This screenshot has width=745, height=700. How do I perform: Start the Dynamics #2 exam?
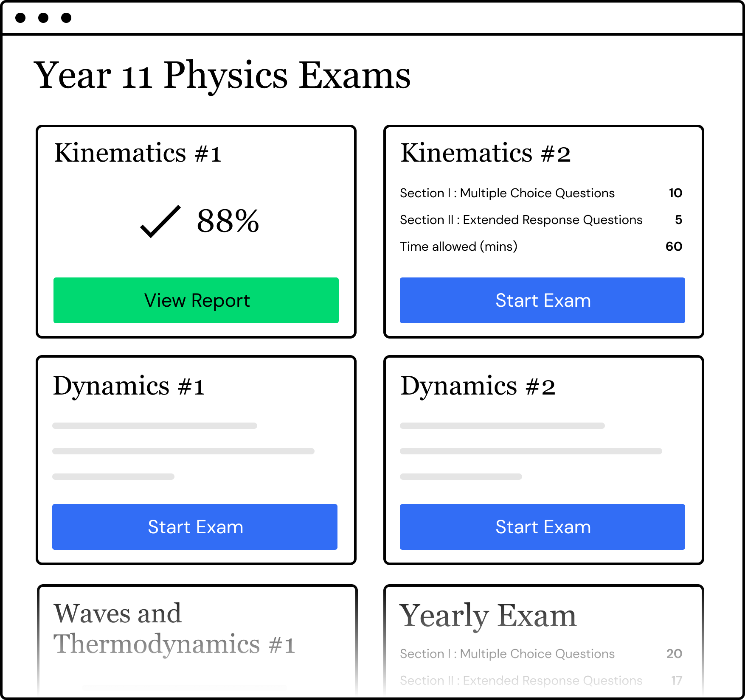pos(543,527)
